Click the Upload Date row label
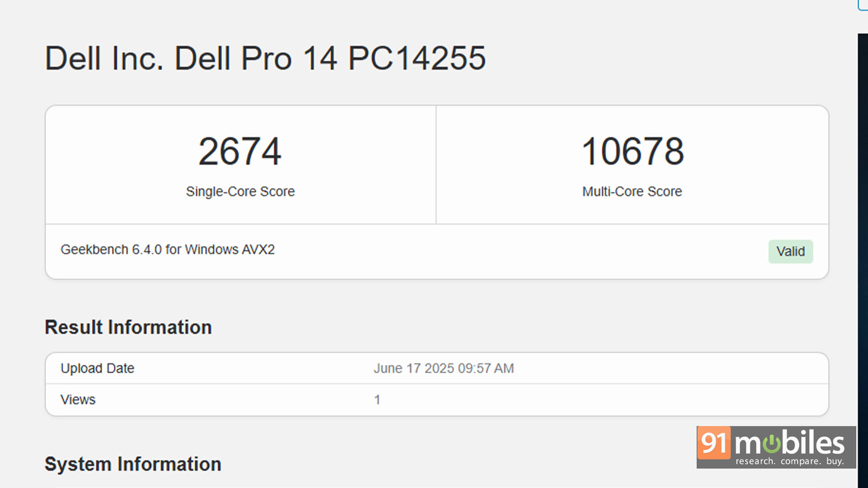 click(98, 368)
